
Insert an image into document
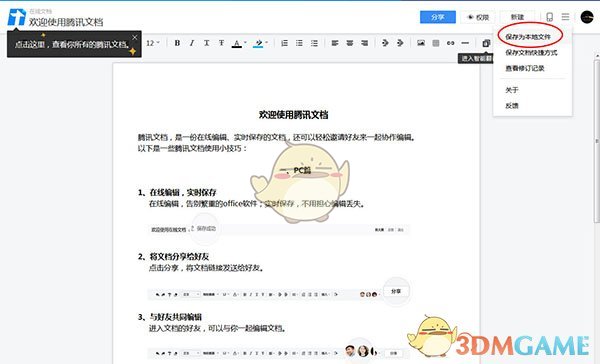(421, 43)
